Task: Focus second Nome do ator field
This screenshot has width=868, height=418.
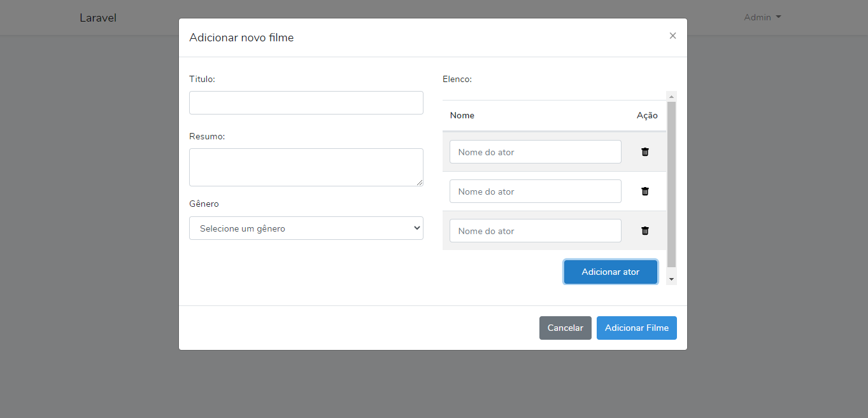Action: pyautogui.click(x=536, y=191)
